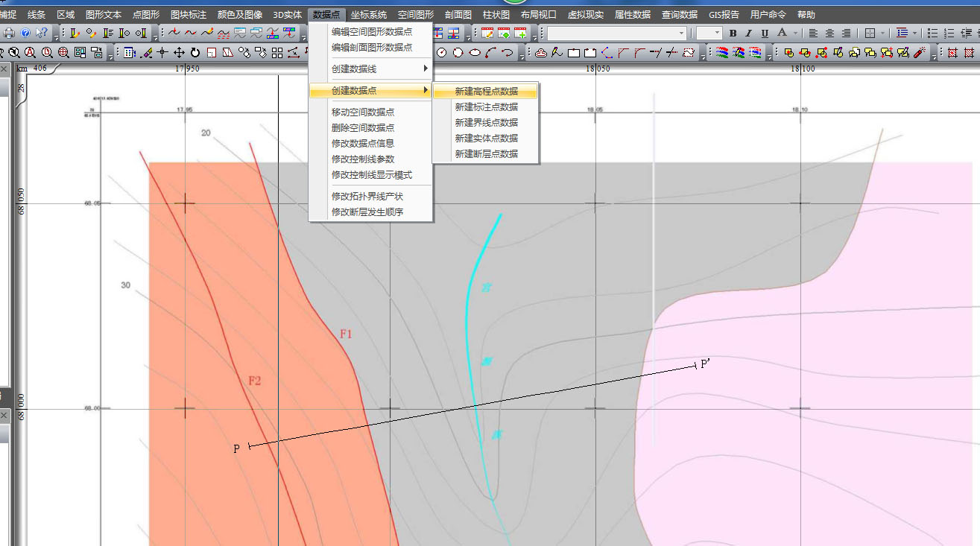Click the F1 fault label on the map
980x546 pixels.
coord(346,334)
